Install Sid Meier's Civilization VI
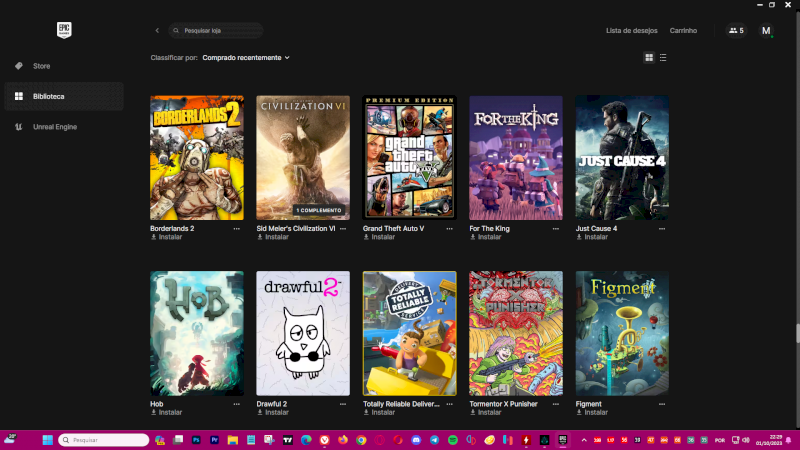This screenshot has height=450, width=800. [273, 237]
